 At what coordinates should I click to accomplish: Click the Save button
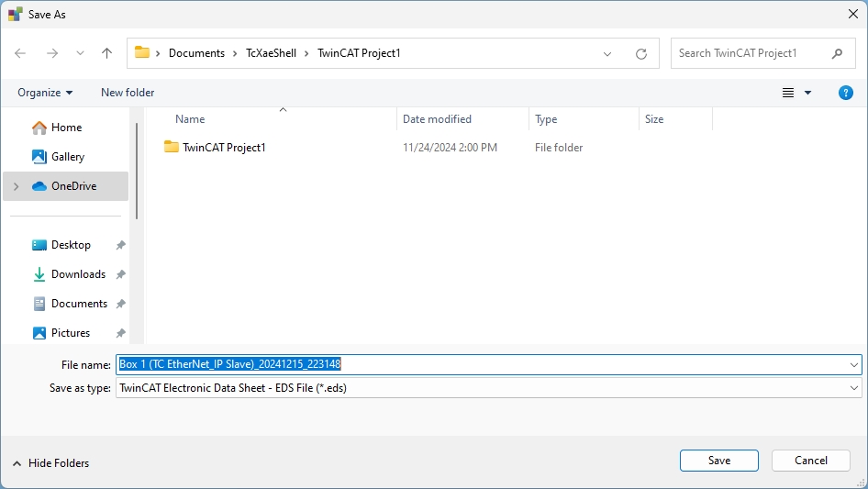point(719,461)
